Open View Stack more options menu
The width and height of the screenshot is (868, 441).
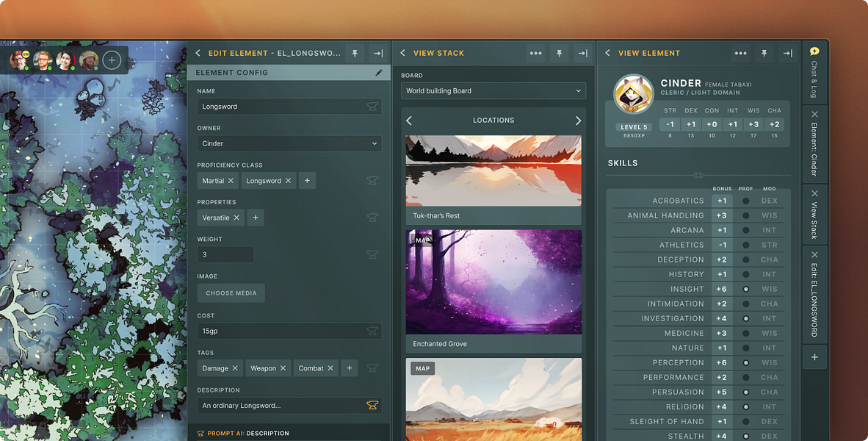(536, 53)
